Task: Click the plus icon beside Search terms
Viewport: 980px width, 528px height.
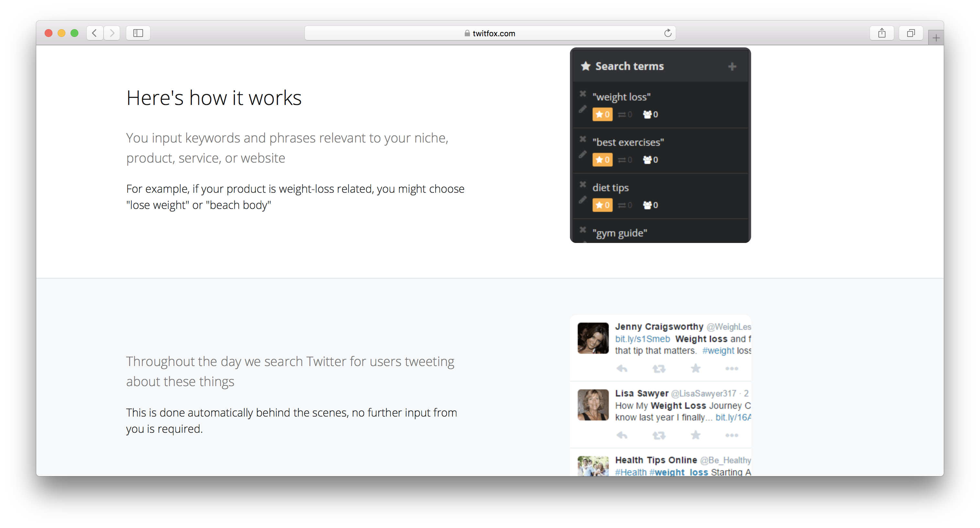Action: coord(732,67)
